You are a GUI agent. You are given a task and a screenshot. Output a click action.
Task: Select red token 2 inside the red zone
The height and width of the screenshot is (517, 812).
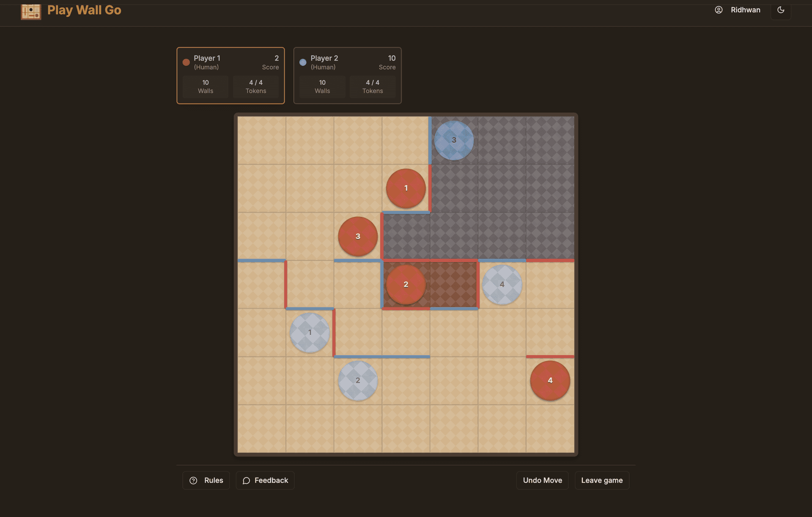[x=406, y=284]
